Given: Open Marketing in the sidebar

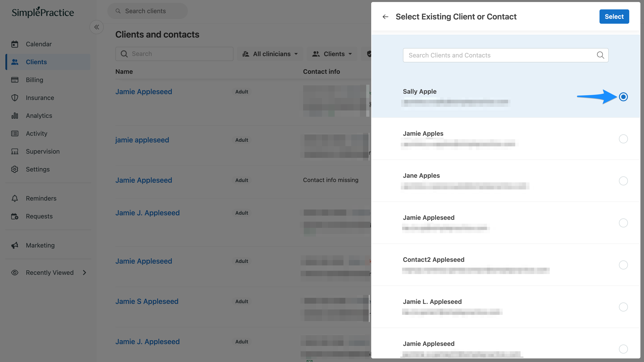Looking at the screenshot, I should [x=40, y=245].
